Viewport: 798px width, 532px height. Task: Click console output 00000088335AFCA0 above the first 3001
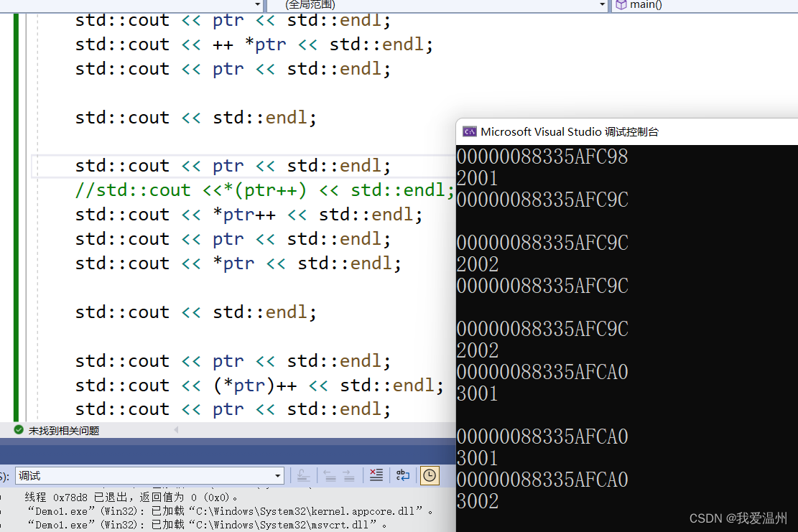(x=542, y=372)
